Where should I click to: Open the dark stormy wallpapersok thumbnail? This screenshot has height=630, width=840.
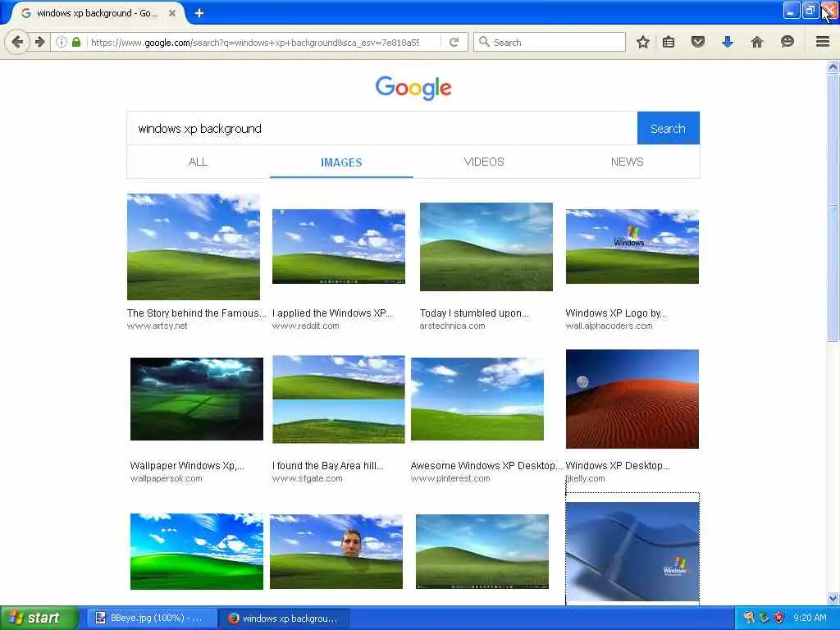click(197, 399)
